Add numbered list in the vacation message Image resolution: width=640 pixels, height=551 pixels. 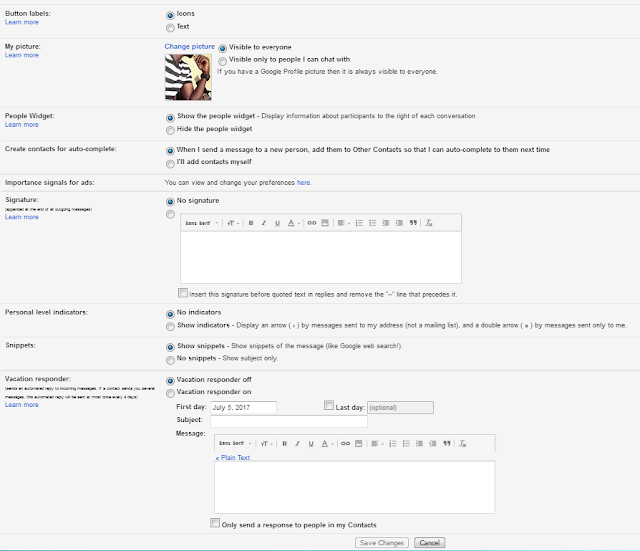coord(393,444)
